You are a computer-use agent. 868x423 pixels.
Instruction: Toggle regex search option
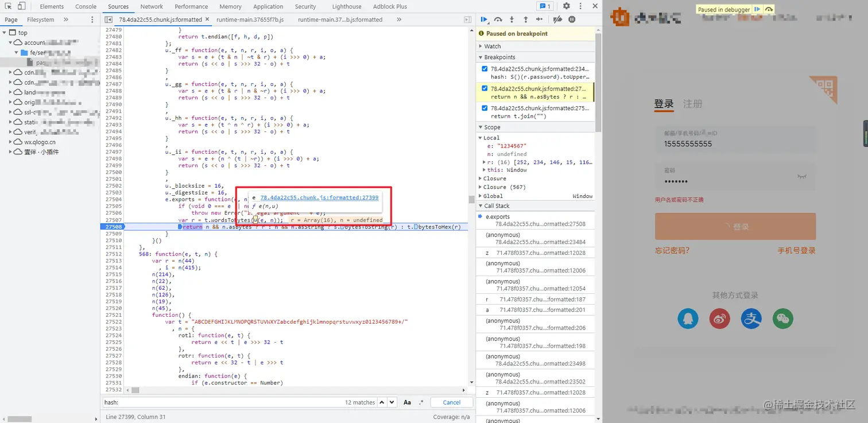click(x=421, y=402)
